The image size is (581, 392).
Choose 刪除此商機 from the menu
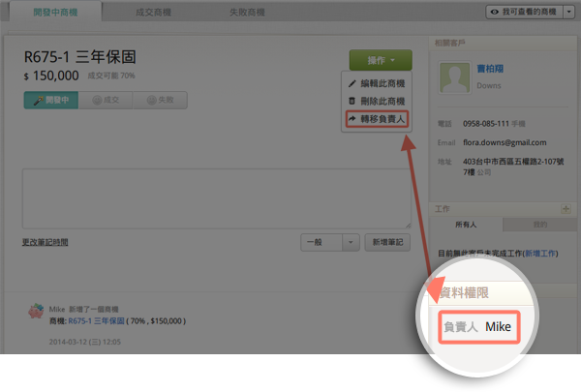[x=377, y=101]
